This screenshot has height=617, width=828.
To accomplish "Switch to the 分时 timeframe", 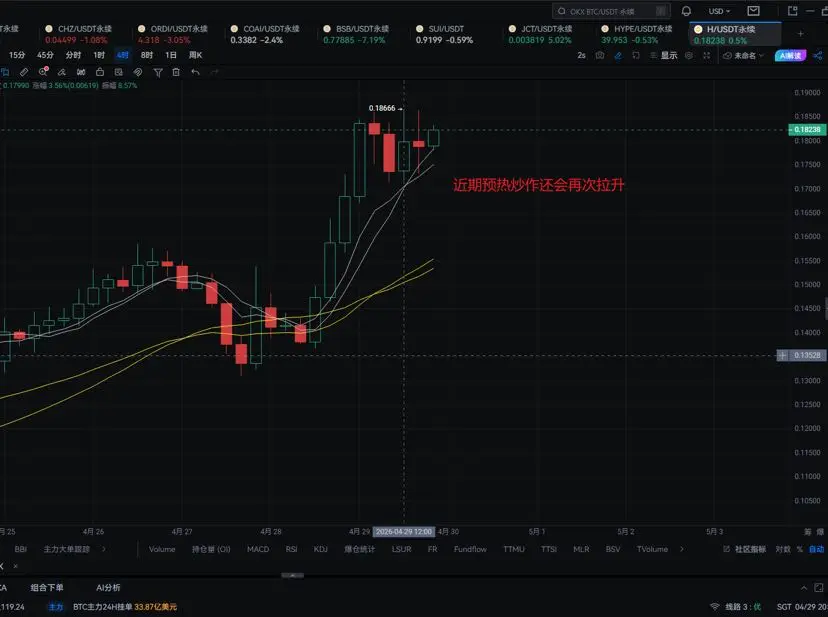I will [x=73, y=55].
